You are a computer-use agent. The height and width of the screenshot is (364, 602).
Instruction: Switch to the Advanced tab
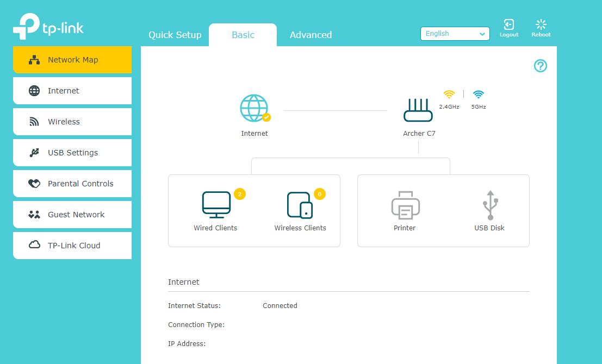coord(311,35)
